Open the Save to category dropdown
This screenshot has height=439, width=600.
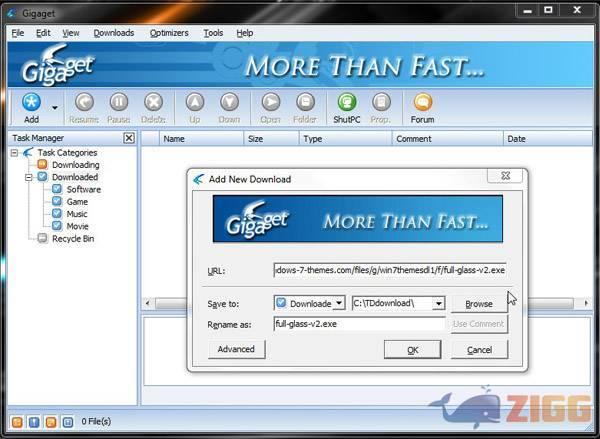[x=339, y=304]
